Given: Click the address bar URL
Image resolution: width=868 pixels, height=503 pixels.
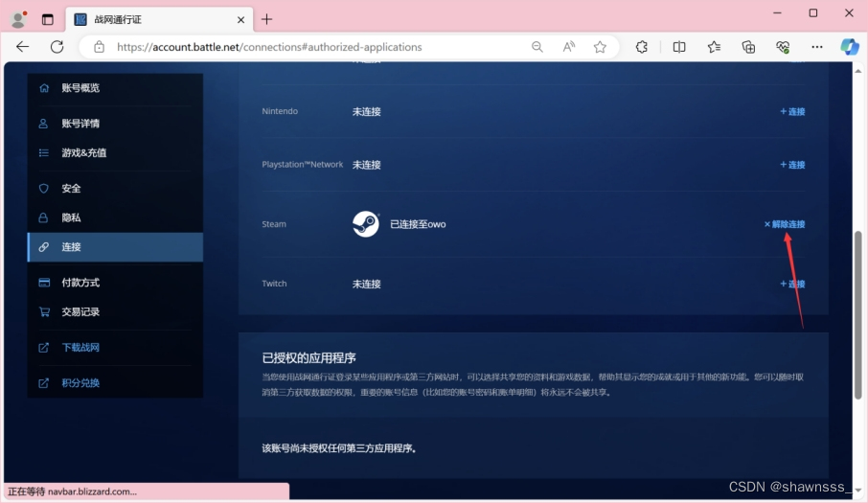Looking at the screenshot, I should (x=269, y=47).
